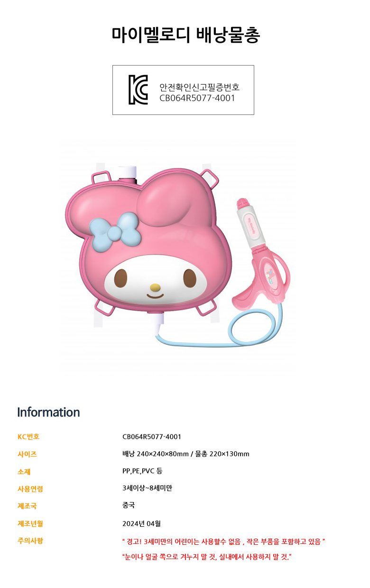Click the 제조년월 2024년 04월 value
370x588 pixels.
tap(141, 523)
